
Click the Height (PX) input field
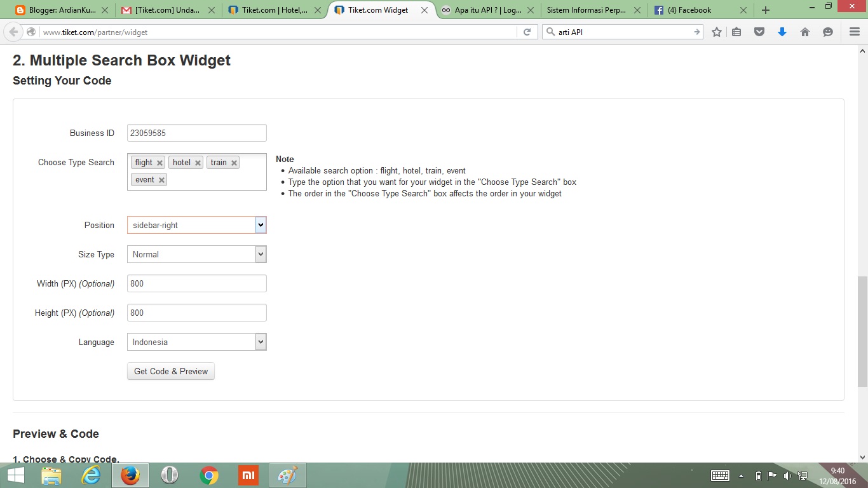[x=197, y=313]
